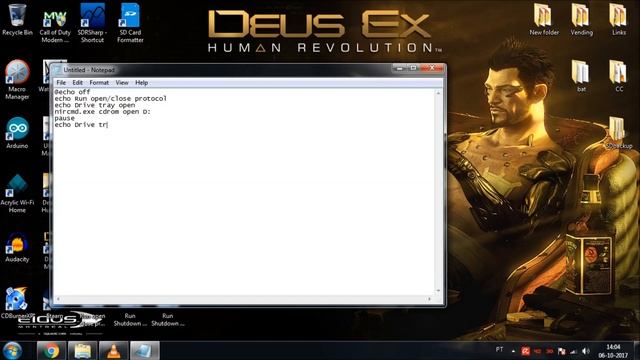Select the CDBurnerXP desktop icon

point(17,303)
